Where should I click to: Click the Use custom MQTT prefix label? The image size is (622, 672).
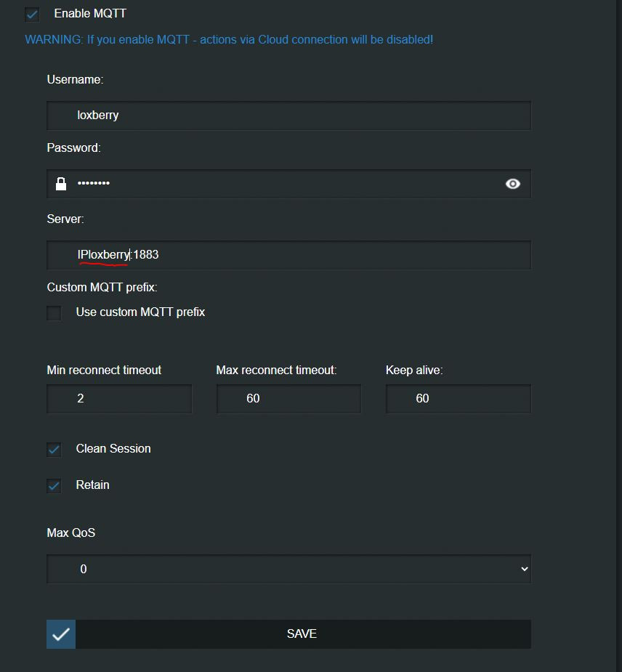click(140, 312)
